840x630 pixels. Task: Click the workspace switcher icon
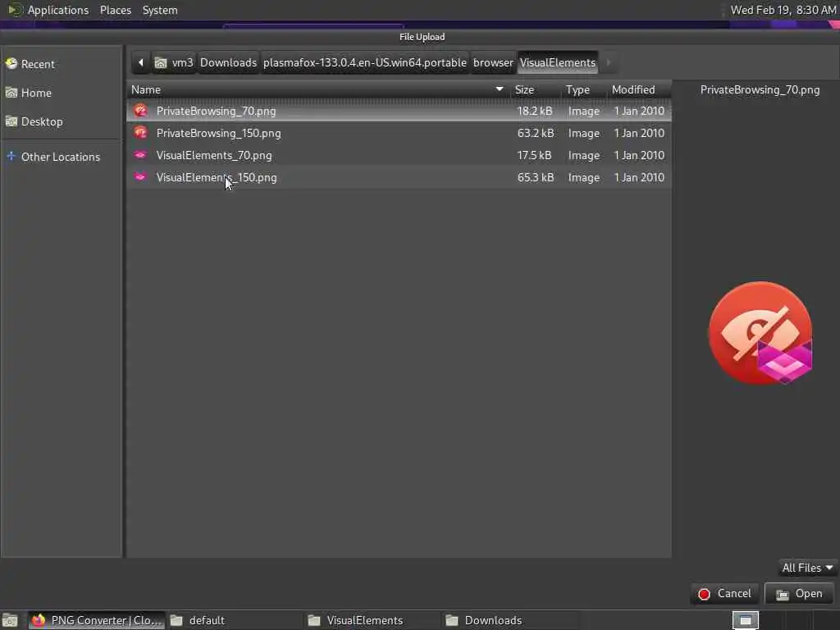(745, 620)
